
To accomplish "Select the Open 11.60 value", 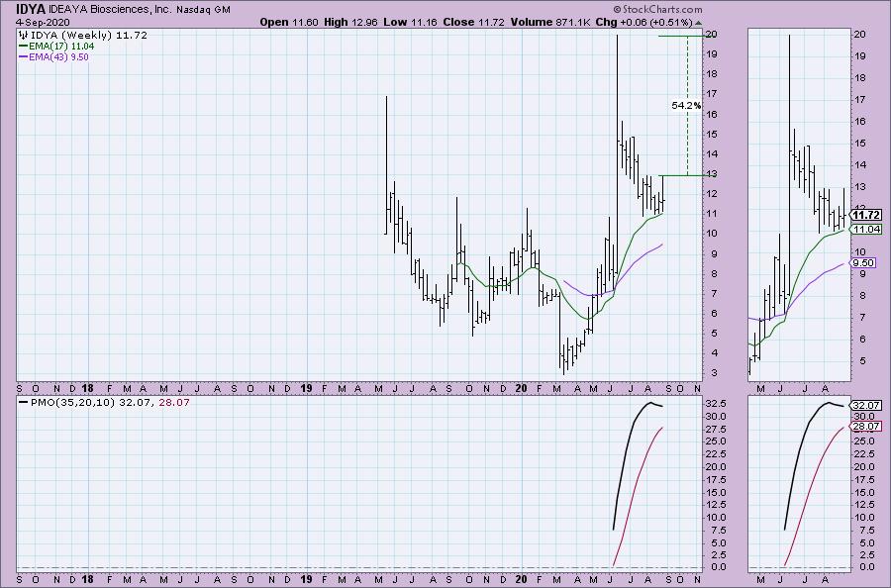I will [289, 22].
